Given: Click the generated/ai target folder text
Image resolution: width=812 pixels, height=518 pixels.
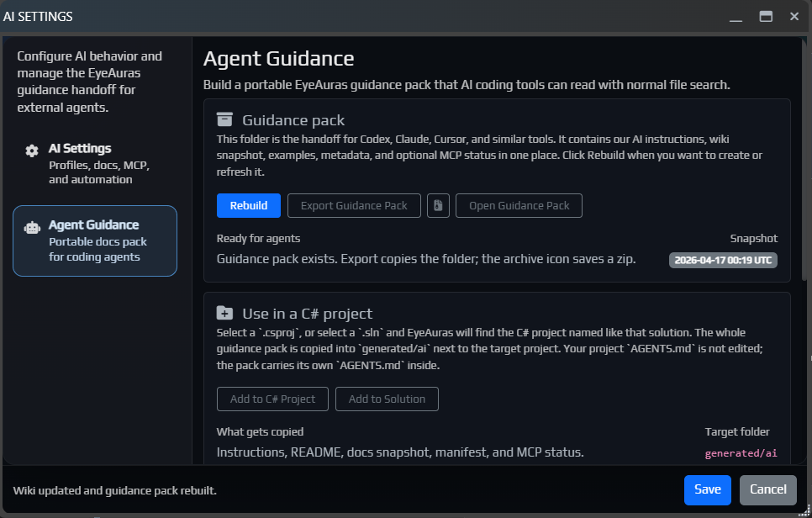Looking at the screenshot, I should pos(741,452).
